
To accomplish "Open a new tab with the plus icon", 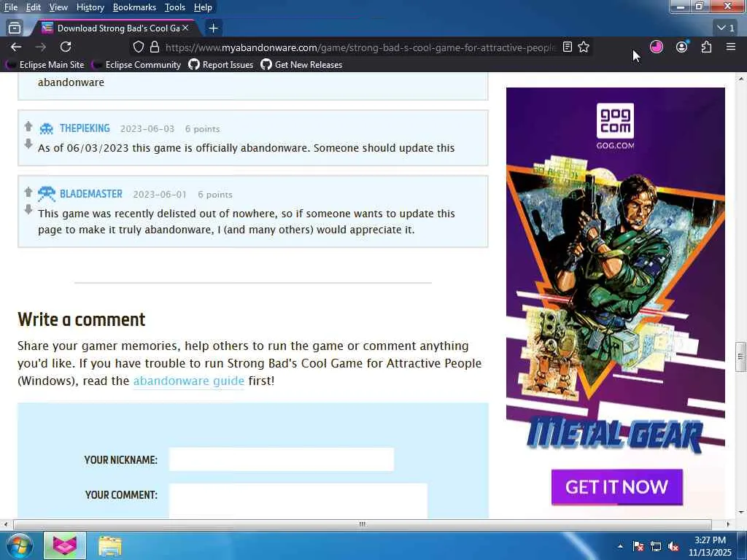I will click(x=214, y=28).
